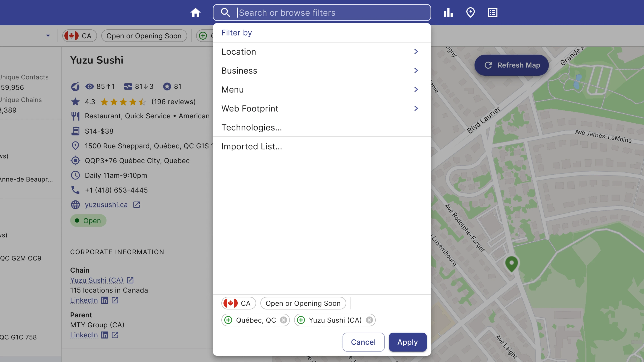Switch to map pin view
Viewport: 644px width, 362px height.
(470, 13)
